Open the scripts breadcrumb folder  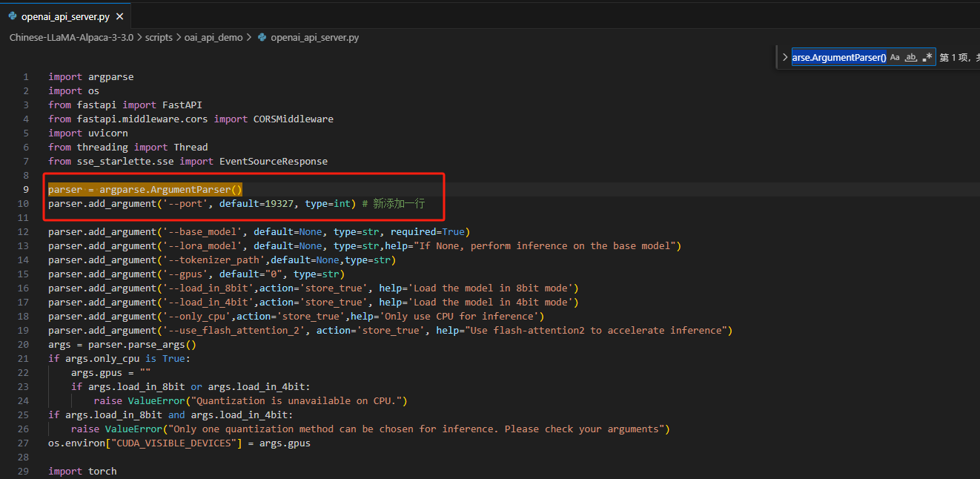159,37
